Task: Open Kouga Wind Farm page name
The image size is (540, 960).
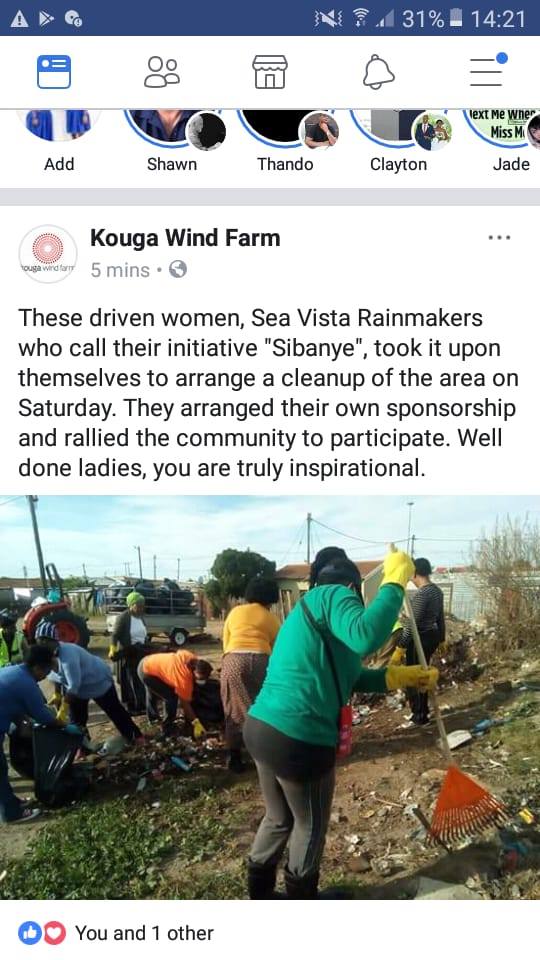Action: pyautogui.click(x=185, y=238)
